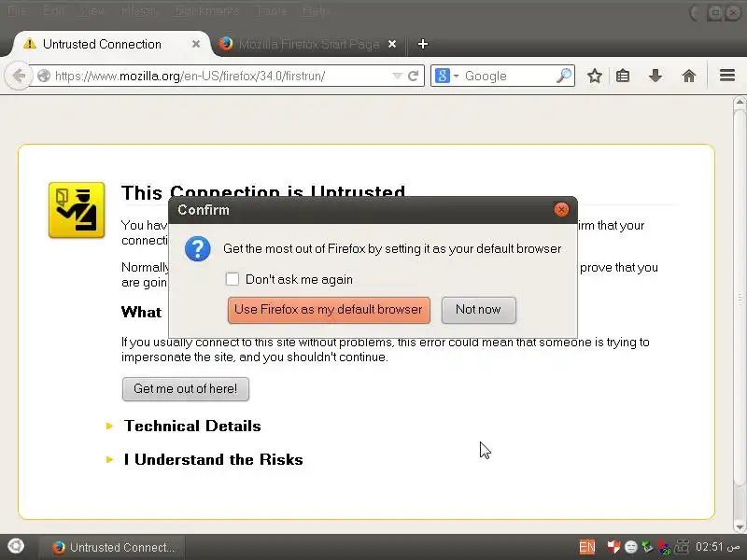Click the Back arrow in the navigation bar
The image size is (747, 560).
coord(18,76)
